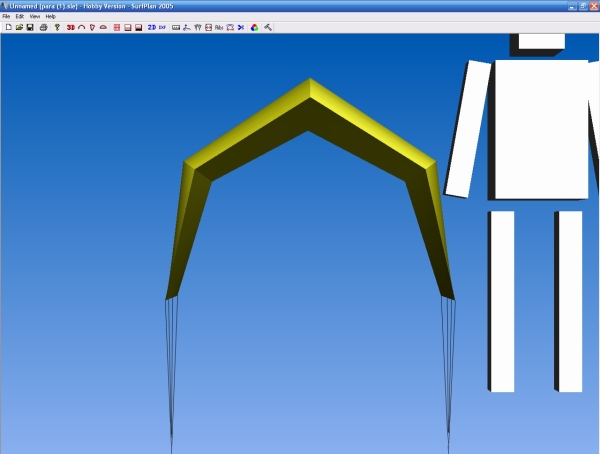This screenshot has width=600, height=454.
Task: Open the Edit menu
Action: pos(20,16)
